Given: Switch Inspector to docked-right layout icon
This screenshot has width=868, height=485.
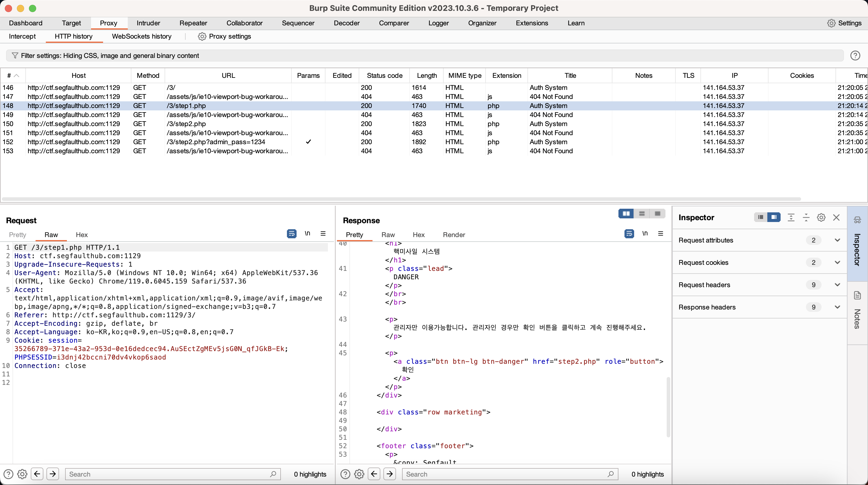Looking at the screenshot, I should [774, 217].
